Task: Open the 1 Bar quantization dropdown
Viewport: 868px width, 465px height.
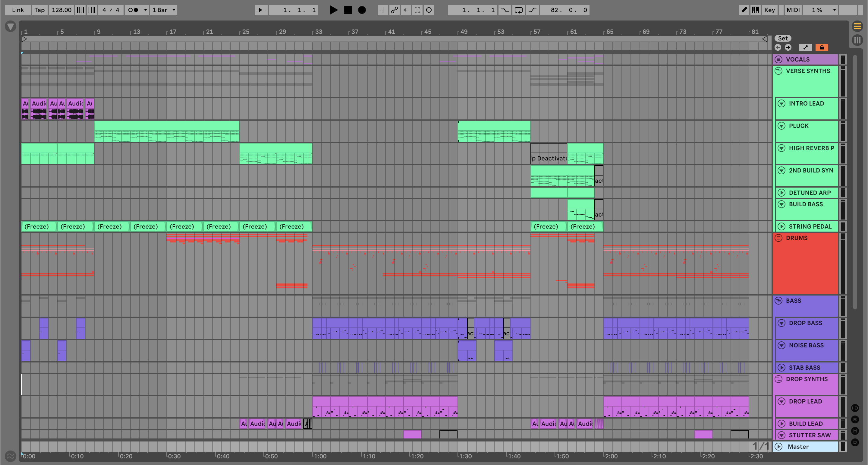Action: pyautogui.click(x=164, y=10)
